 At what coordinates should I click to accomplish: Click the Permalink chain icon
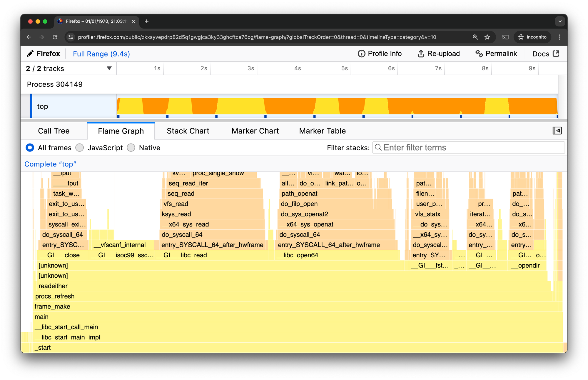click(480, 54)
